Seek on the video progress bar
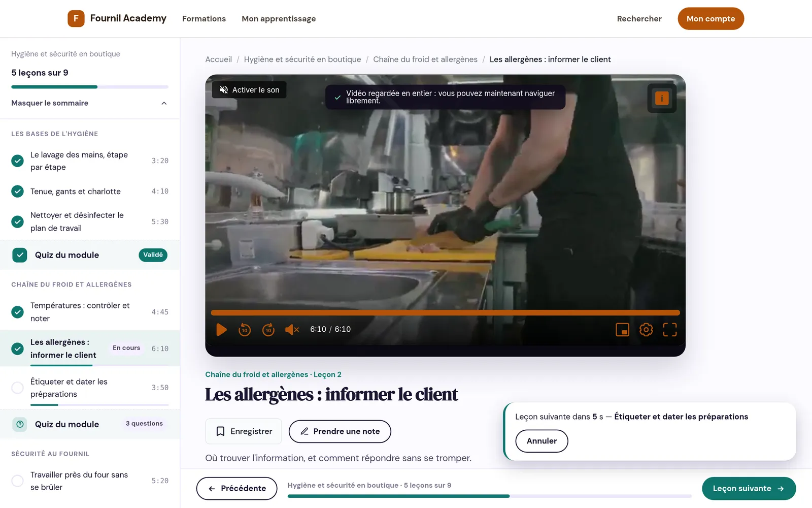The width and height of the screenshot is (812, 508). (x=445, y=313)
